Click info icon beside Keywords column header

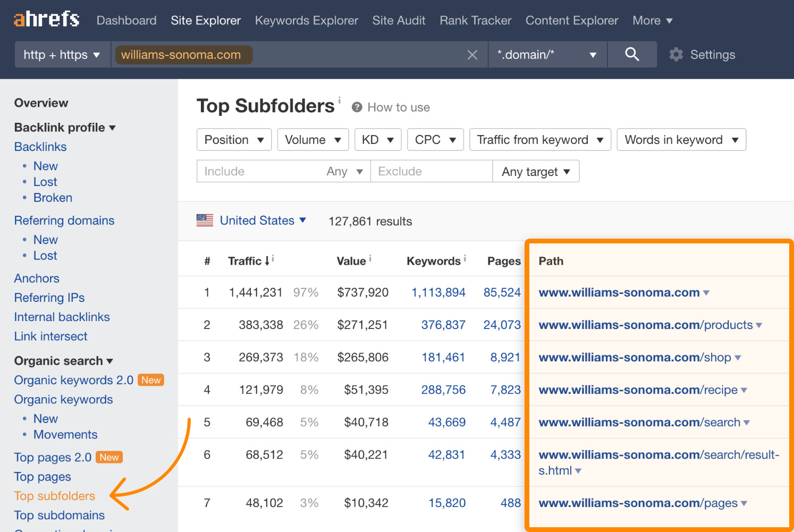(464, 258)
